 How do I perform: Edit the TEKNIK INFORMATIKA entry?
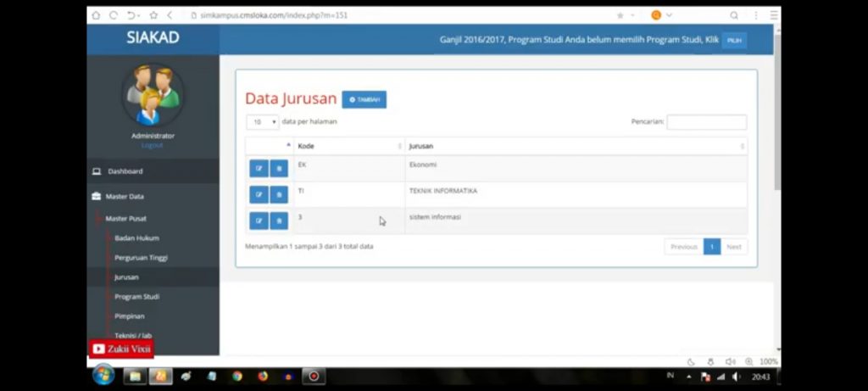pos(259,195)
